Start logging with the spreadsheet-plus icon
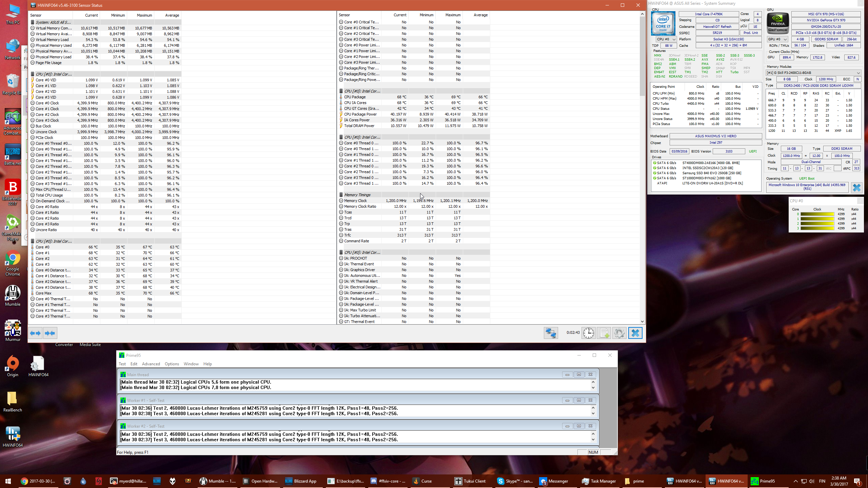 [604, 333]
